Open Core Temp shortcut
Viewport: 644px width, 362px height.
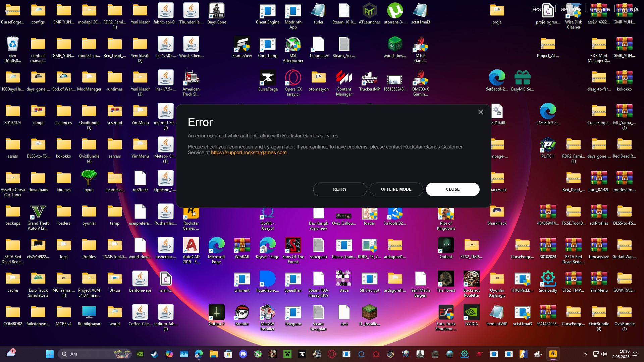(x=268, y=48)
